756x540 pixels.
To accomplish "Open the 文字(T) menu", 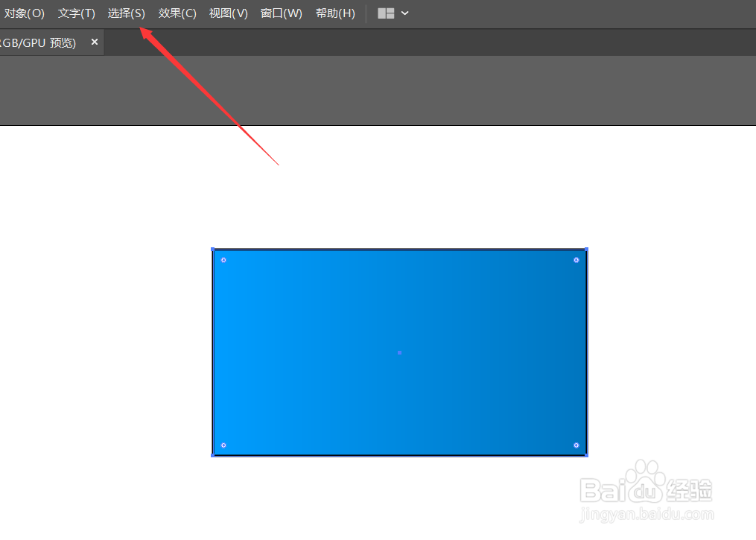I will click(x=77, y=13).
